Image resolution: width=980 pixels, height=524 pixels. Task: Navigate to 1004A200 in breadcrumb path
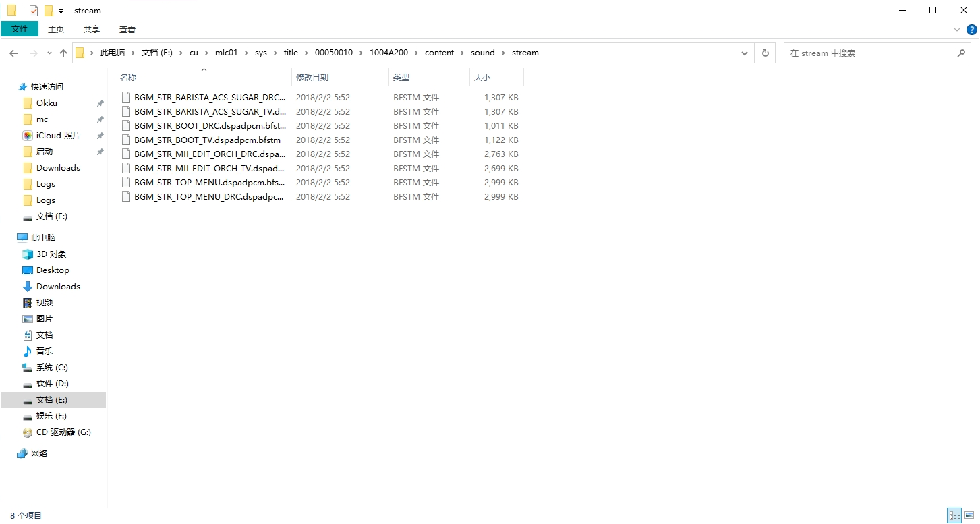388,53
